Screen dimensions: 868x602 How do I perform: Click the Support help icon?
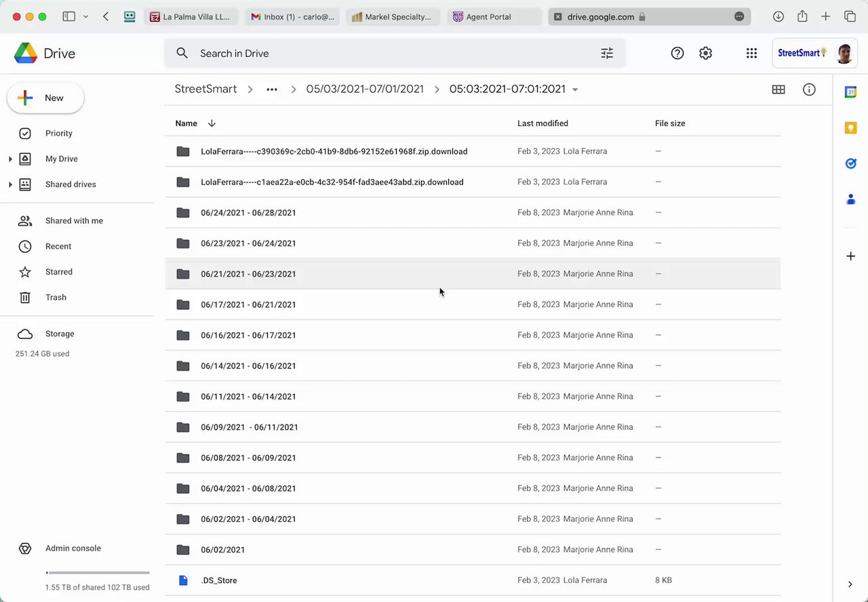click(x=677, y=54)
